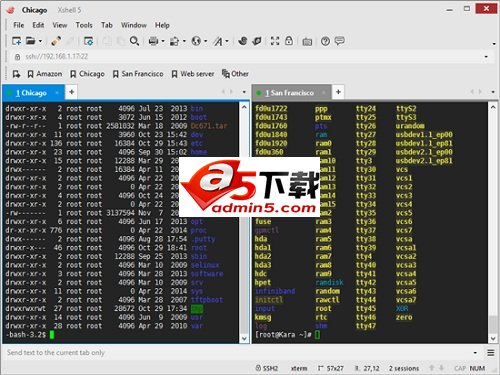Click the '-bash-3.2$' prompt in the Chicago terminal
500x375 pixels.
click(26, 334)
